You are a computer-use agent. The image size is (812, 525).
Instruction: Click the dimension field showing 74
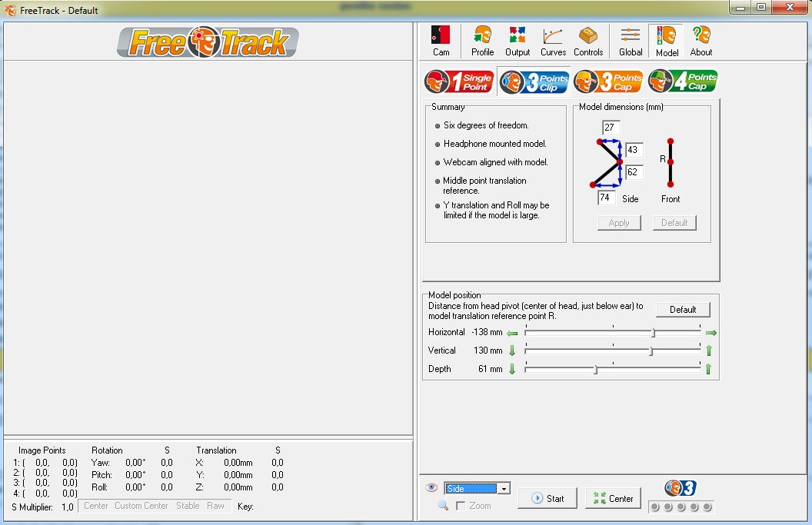[607, 198]
